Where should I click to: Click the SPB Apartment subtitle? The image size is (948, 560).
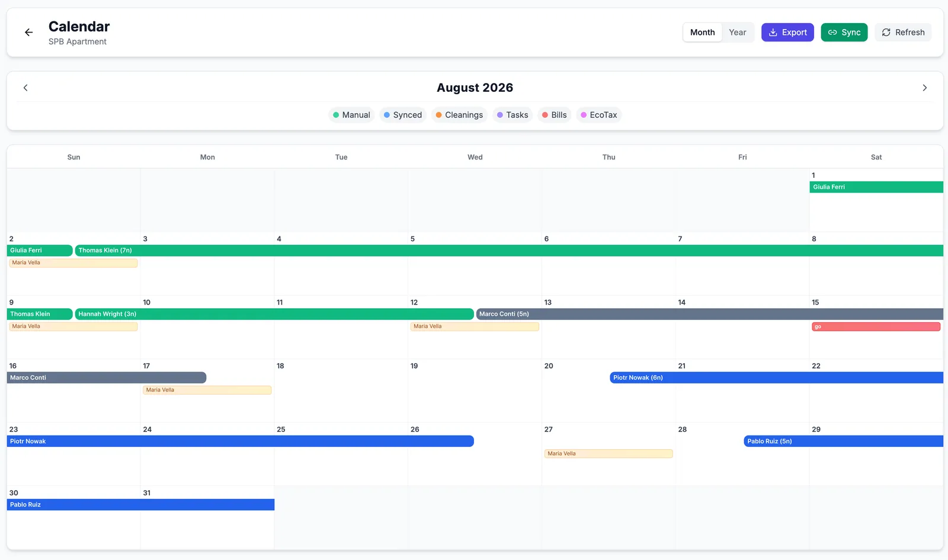coord(78,41)
